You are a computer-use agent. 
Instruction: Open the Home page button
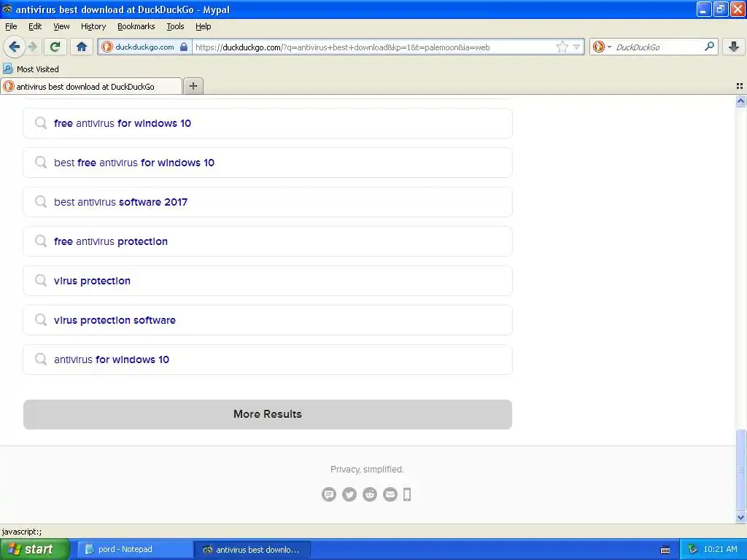(82, 47)
